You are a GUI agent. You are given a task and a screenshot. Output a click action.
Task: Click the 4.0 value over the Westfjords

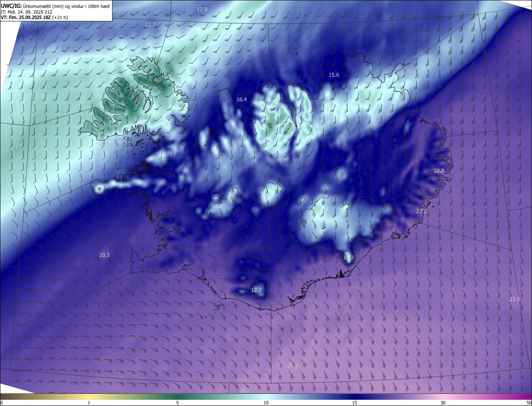pos(158,80)
